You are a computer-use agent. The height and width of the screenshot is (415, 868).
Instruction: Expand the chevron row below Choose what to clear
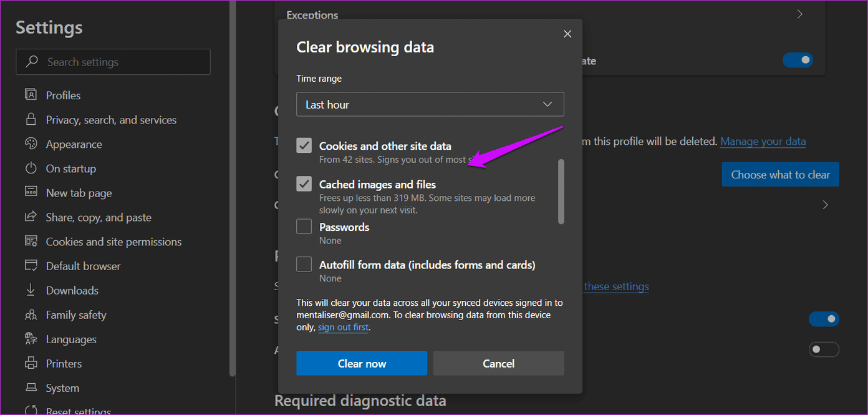point(826,205)
